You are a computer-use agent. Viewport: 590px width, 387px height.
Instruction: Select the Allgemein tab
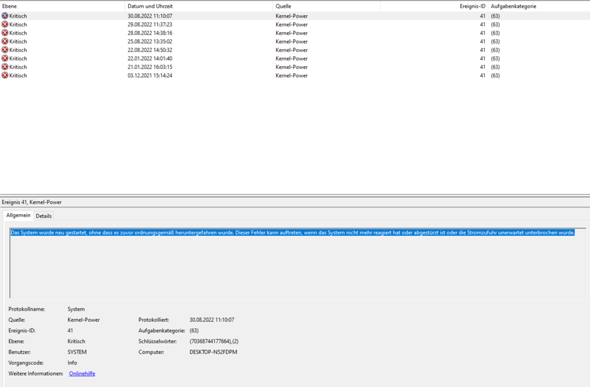pyautogui.click(x=18, y=215)
